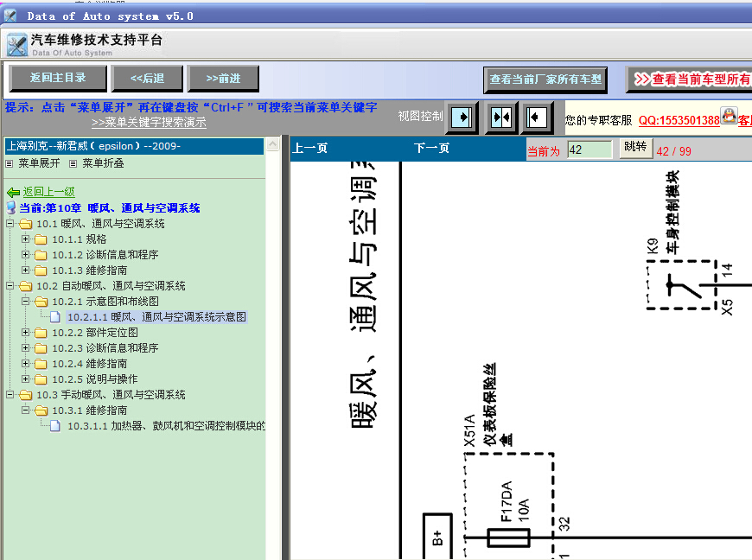Click the QQ penguin customer service icon
752x560 pixels.
coord(729,116)
